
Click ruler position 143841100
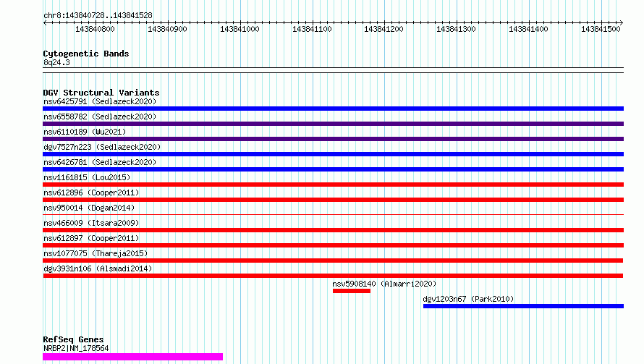(x=312, y=29)
